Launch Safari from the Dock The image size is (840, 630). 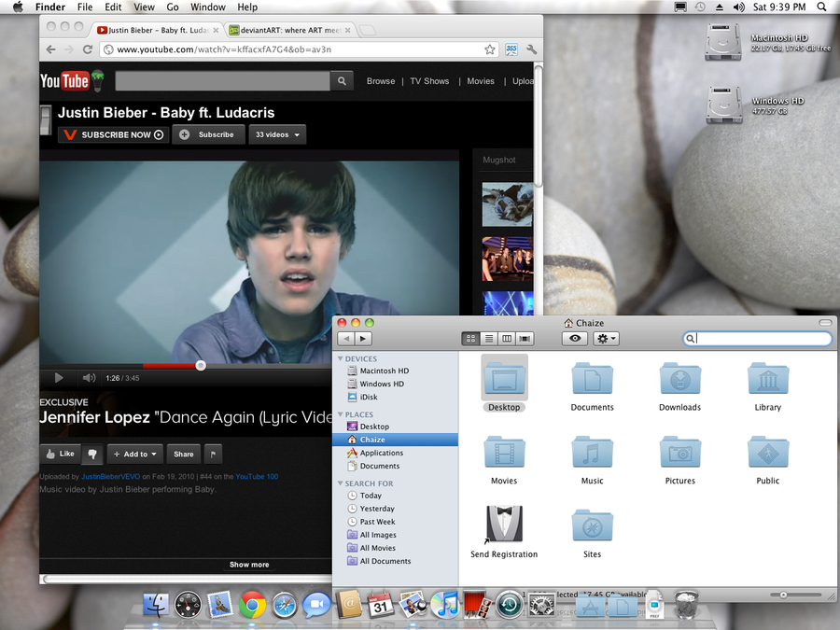coord(285,605)
